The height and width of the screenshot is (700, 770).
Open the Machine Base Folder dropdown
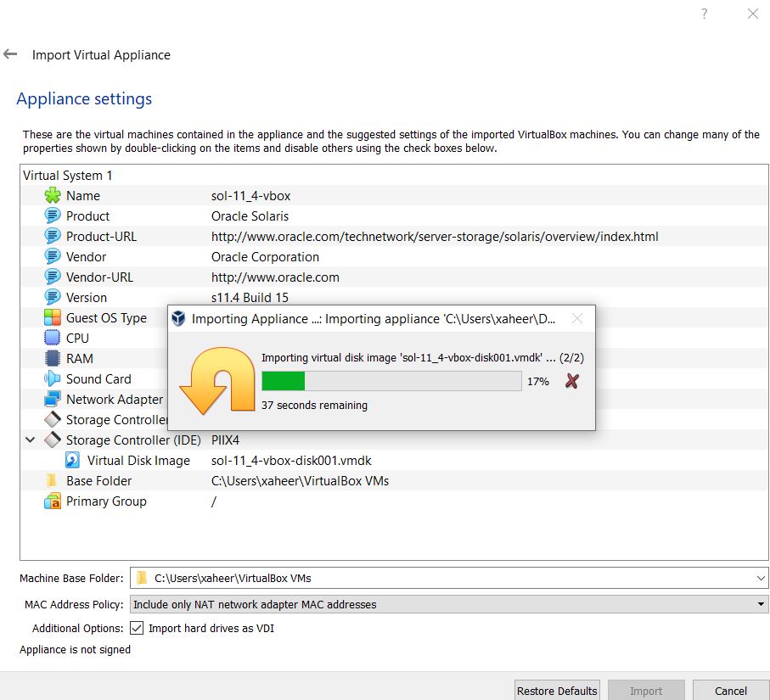point(762,578)
